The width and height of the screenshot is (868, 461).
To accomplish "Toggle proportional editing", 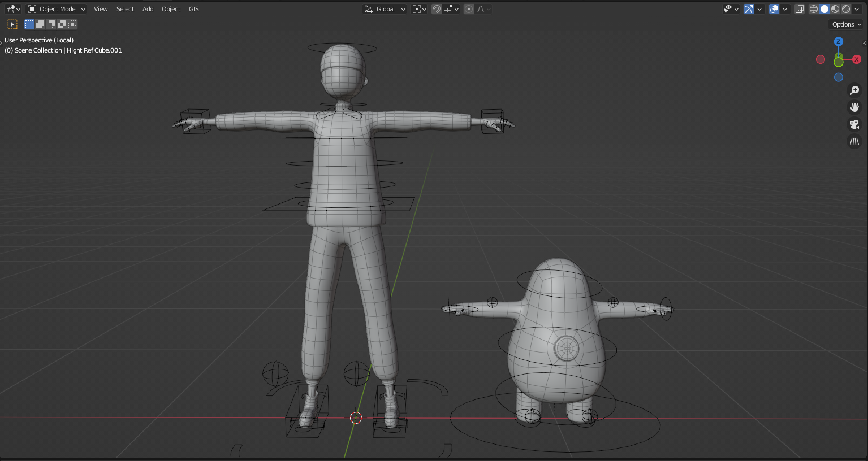I will tap(469, 9).
